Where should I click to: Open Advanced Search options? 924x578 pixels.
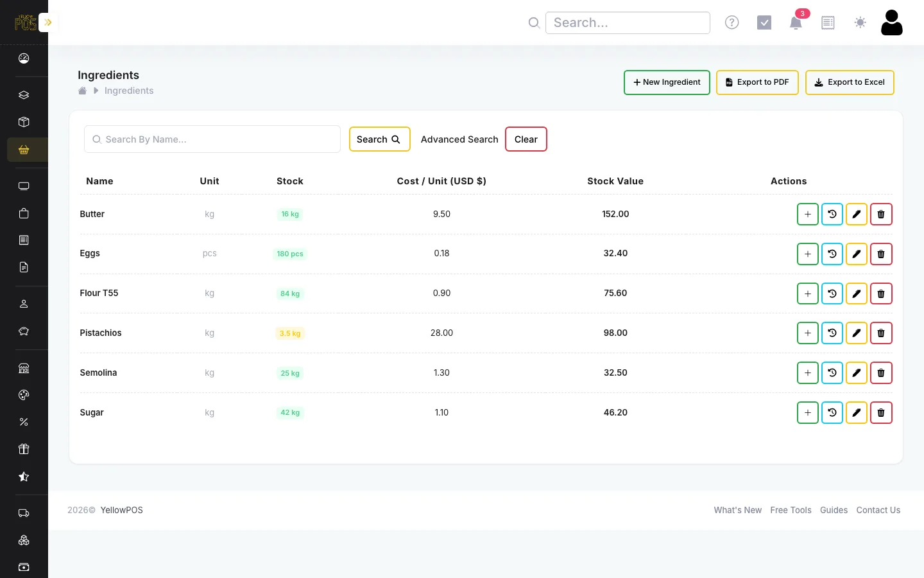point(459,139)
